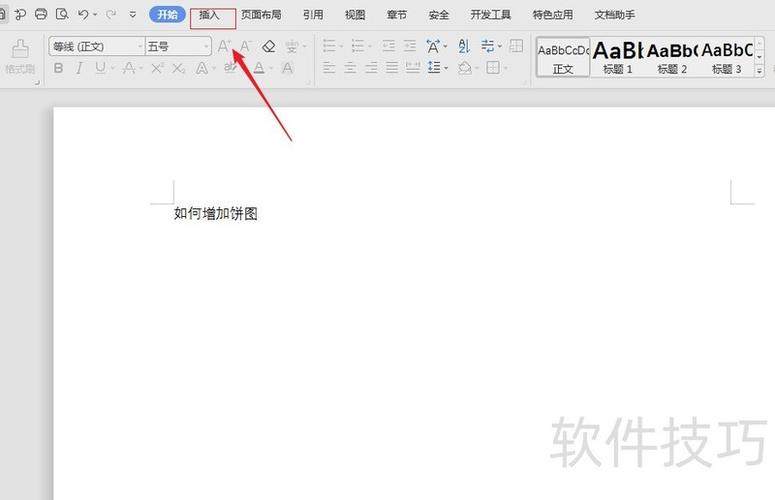Toggle underline with the U button

pyautogui.click(x=100, y=68)
